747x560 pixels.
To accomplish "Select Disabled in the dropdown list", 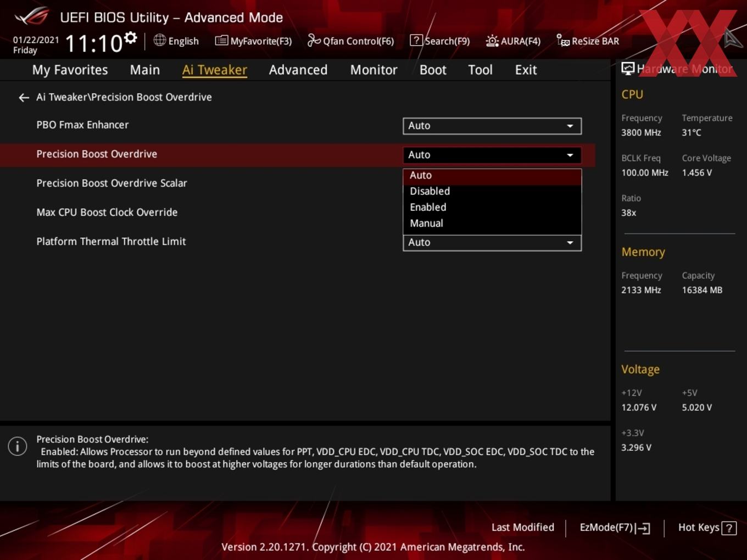I will (x=492, y=191).
